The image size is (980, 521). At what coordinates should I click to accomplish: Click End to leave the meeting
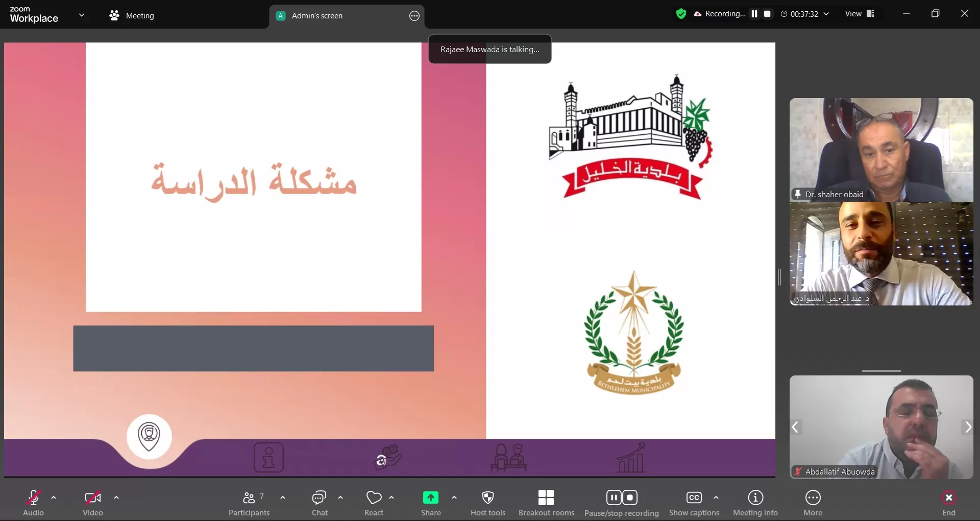point(948,503)
